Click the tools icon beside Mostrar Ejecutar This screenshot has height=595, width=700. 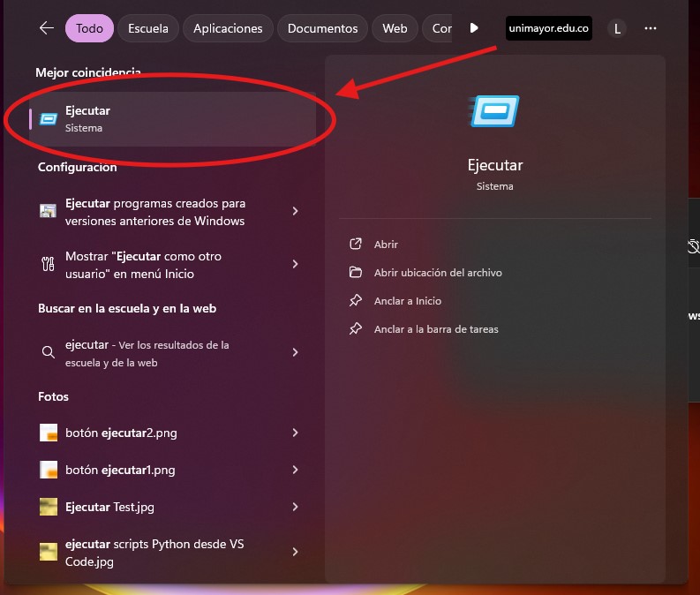tap(48, 264)
